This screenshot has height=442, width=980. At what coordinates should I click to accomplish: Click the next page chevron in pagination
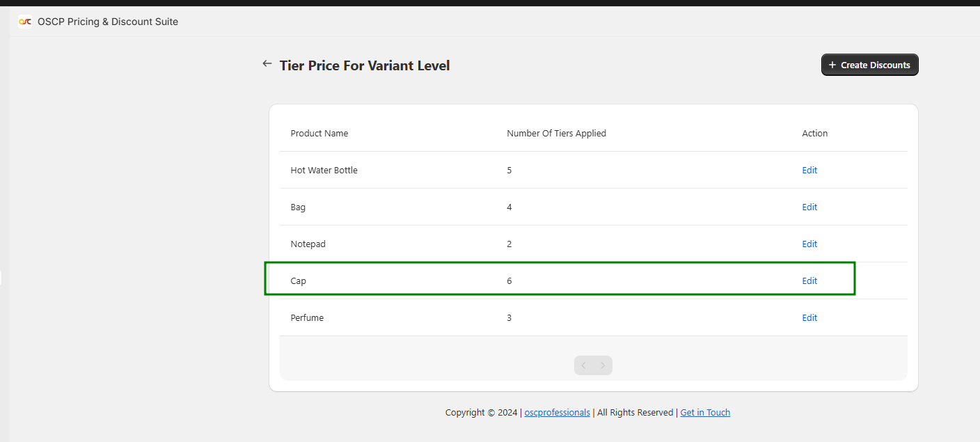(x=603, y=365)
